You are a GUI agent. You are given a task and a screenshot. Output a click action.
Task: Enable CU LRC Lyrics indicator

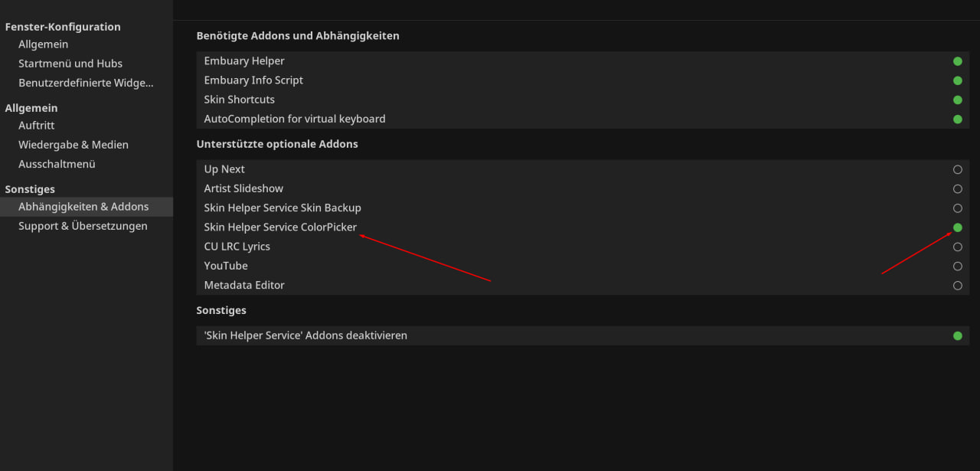coord(957,247)
